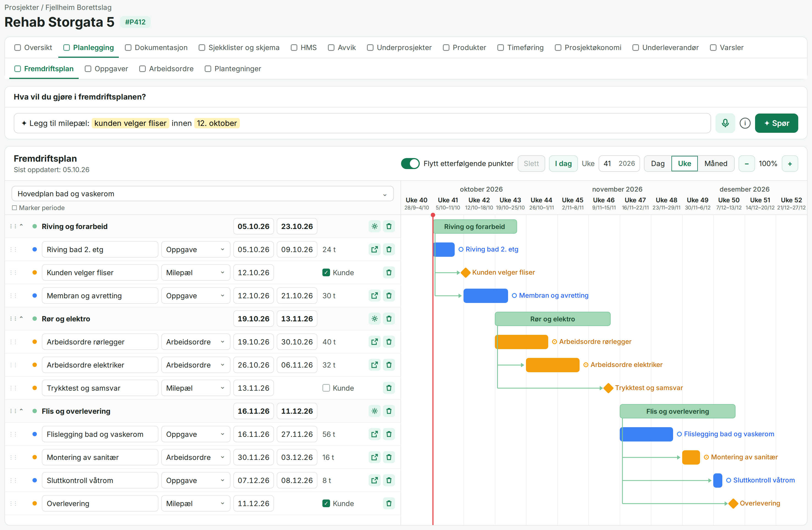Open Membran og avretting external link icon

coord(374,296)
